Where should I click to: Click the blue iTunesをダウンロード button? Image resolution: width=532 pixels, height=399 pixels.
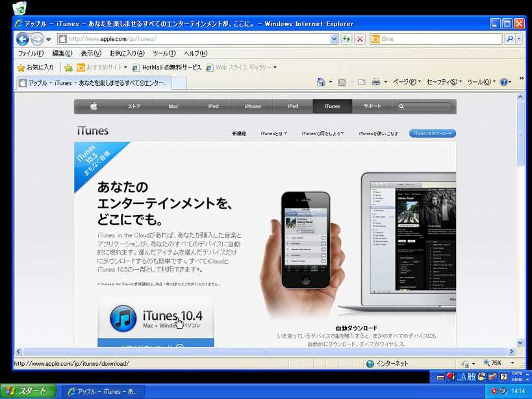click(433, 133)
